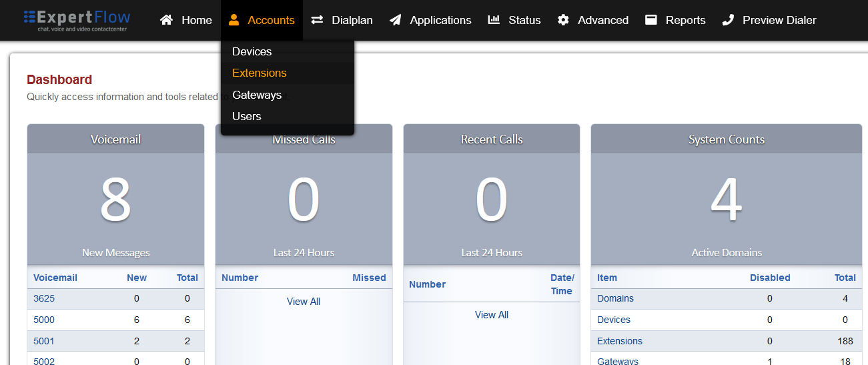
Task: Click the Status bar chart icon
Action: coord(494,20)
